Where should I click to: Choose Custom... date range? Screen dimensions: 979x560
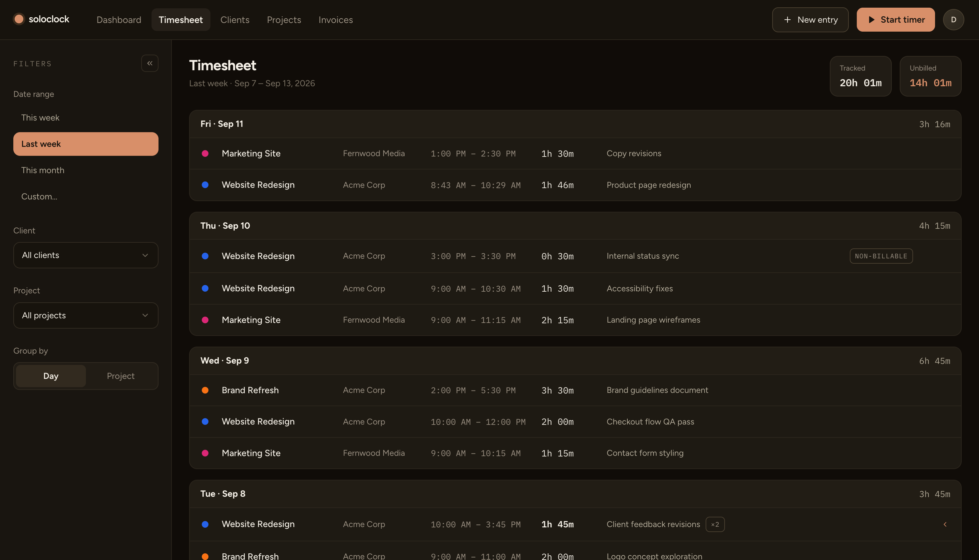pyautogui.click(x=86, y=196)
